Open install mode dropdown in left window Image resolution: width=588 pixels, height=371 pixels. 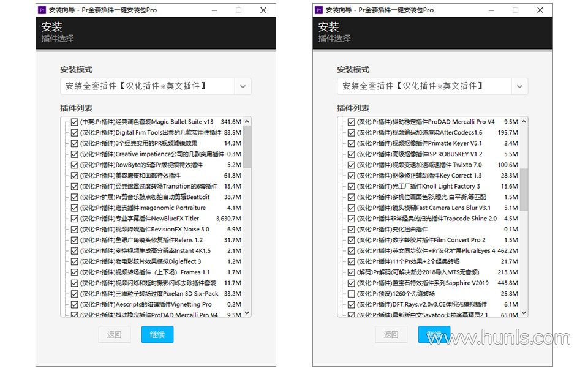pyautogui.click(x=243, y=86)
